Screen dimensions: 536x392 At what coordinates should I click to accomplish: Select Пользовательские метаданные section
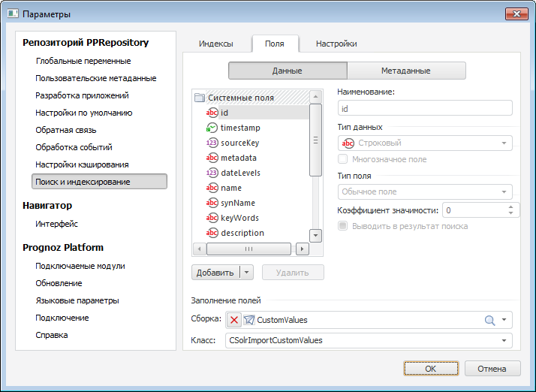[96, 78]
